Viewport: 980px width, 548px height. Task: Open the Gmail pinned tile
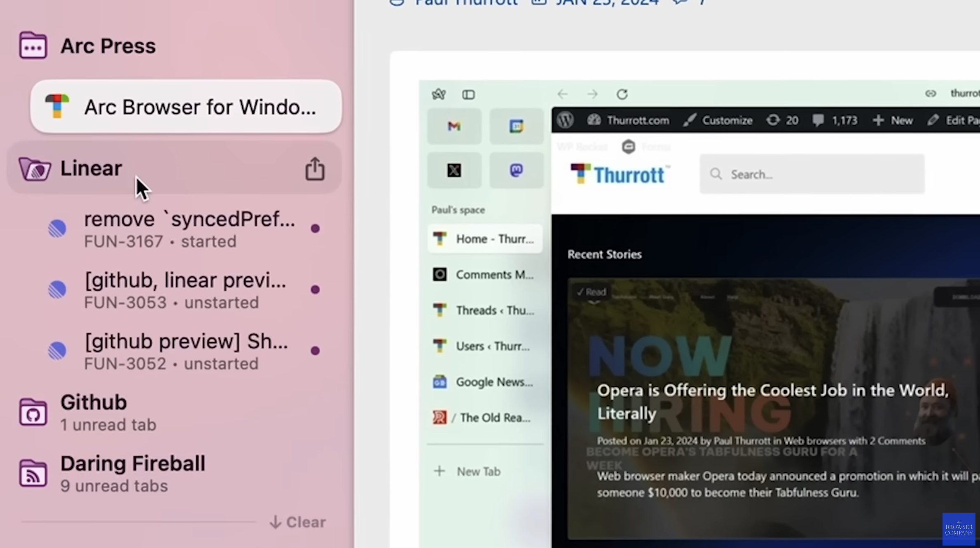[x=454, y=126]
